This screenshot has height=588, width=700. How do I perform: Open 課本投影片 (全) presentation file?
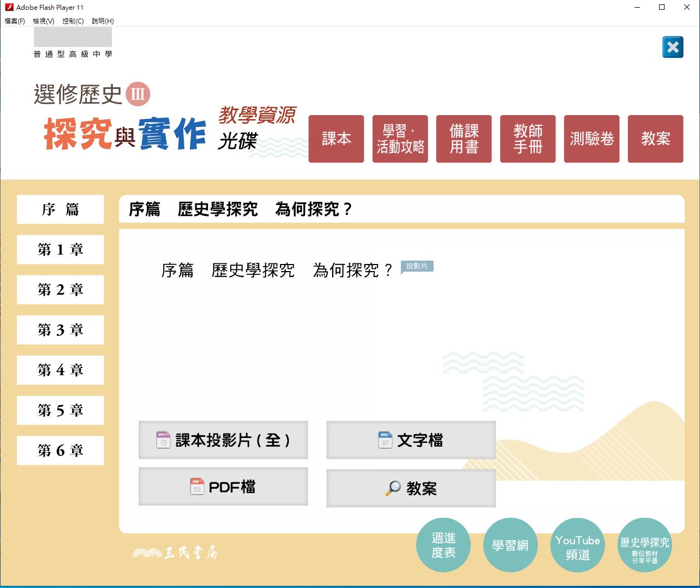point(223,440)
